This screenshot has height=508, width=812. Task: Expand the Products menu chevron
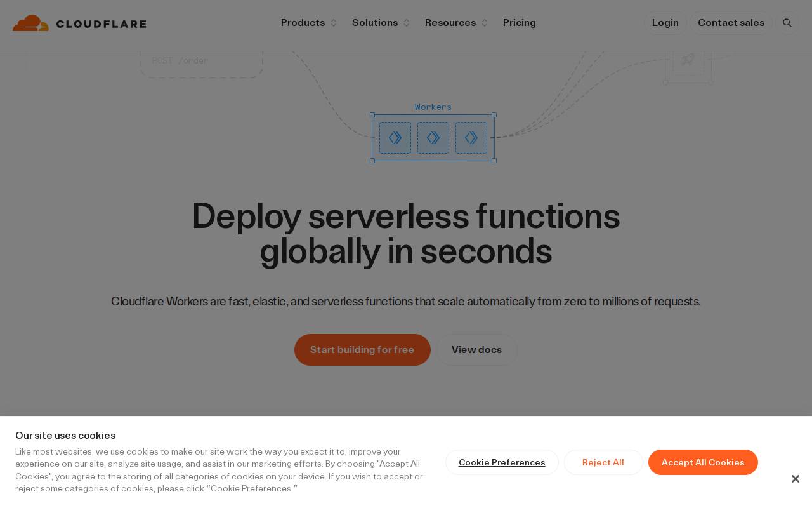point(334,23)
